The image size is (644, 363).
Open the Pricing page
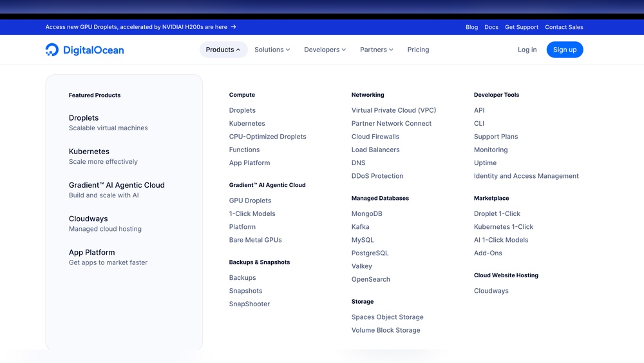[x=418, y=50]
